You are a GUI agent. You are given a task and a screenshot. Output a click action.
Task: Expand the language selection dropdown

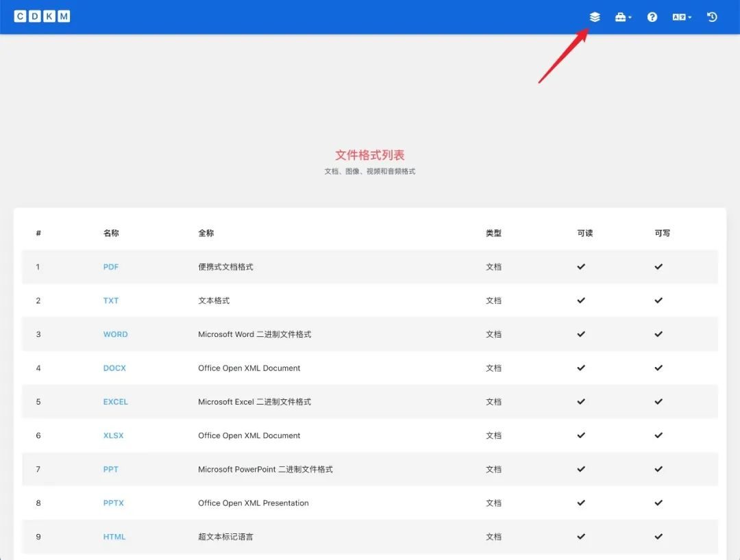coord(689,16)
